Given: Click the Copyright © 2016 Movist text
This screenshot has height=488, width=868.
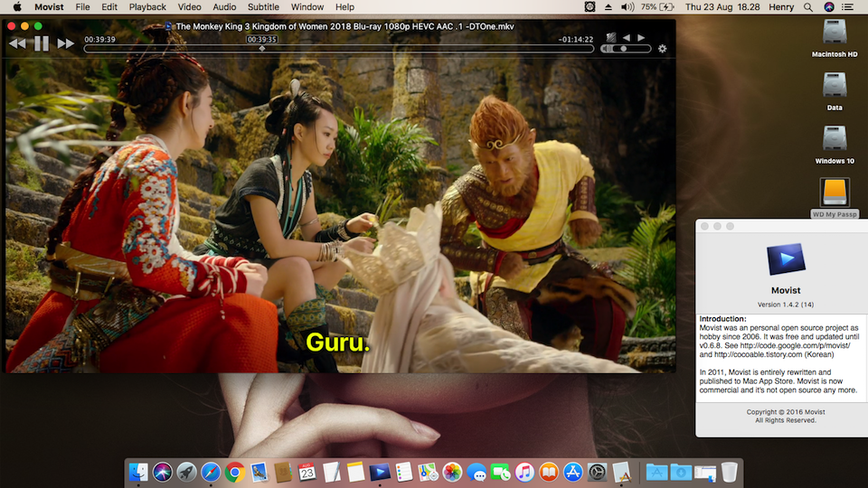Looking at the screenshot, I should click(x=786, y=412).
